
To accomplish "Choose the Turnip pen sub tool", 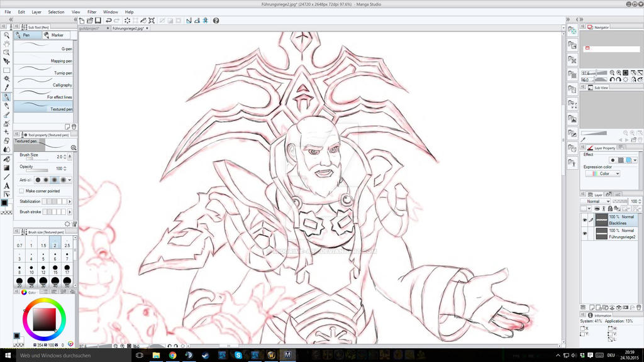I will [x=43, y=70].
